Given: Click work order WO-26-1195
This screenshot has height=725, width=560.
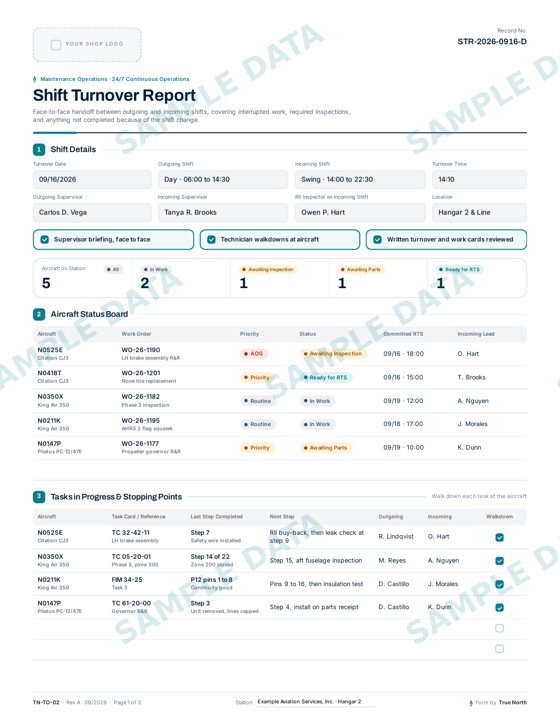Looking at the screenshot, I should point(141,421).
